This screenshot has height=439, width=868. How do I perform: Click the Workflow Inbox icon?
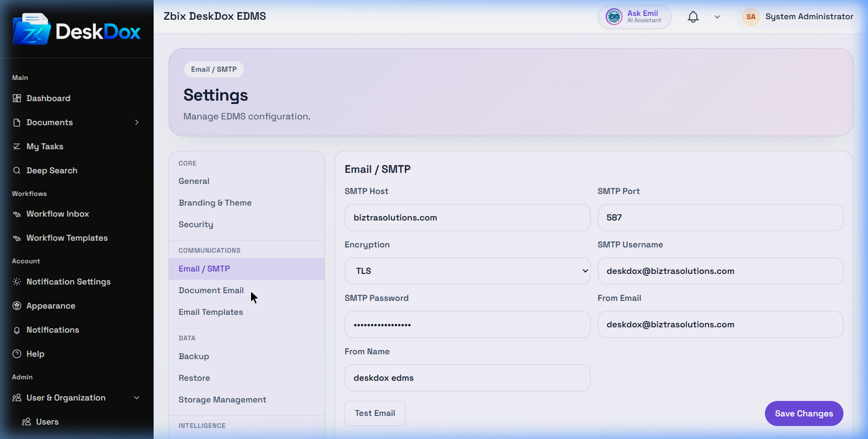[17, 213]
